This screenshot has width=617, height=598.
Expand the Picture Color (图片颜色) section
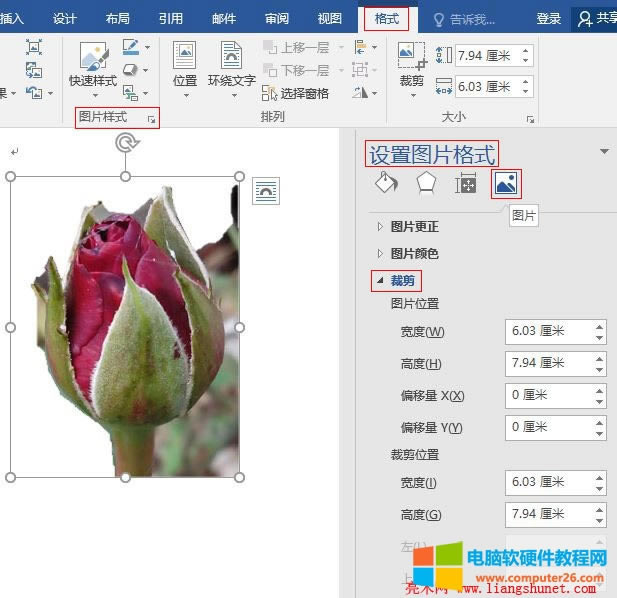pyautogui.click(x=414, y=254)
